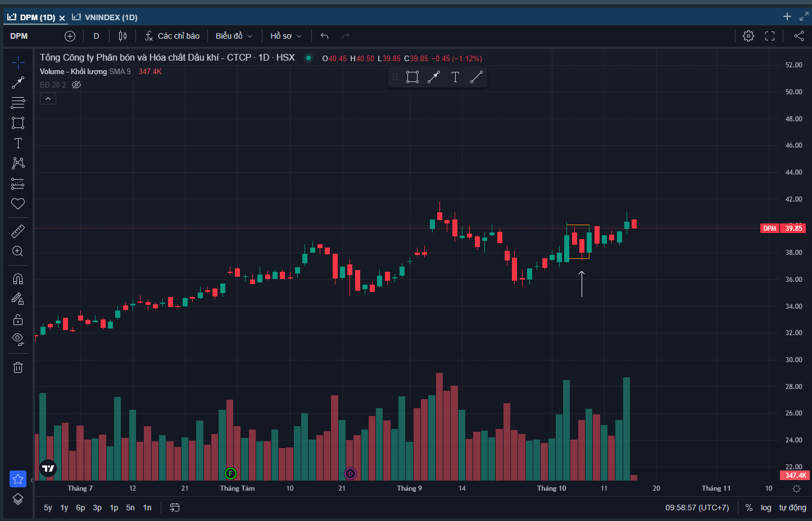The image size is (812, 521).
Task: Click the DPM 39.85 price label
Action: coord(783,228)
